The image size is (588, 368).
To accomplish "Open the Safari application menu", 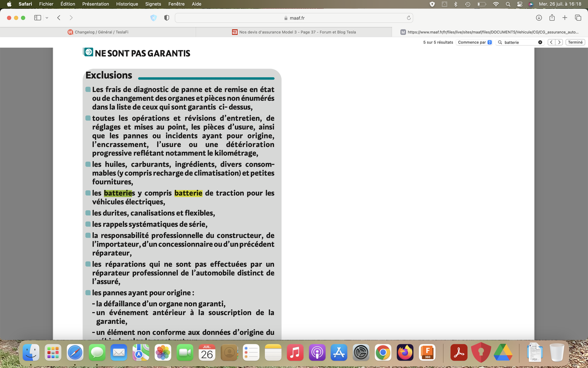I will point(25,4).
